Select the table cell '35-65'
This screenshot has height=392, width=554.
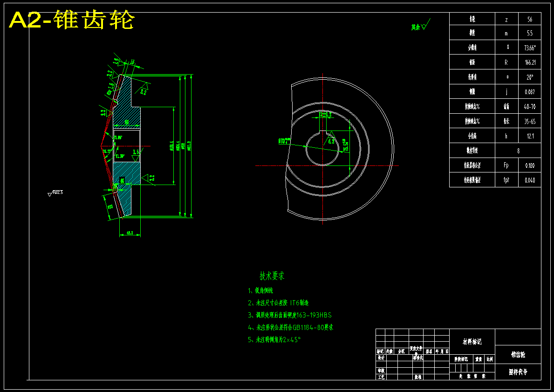(530, 122)
